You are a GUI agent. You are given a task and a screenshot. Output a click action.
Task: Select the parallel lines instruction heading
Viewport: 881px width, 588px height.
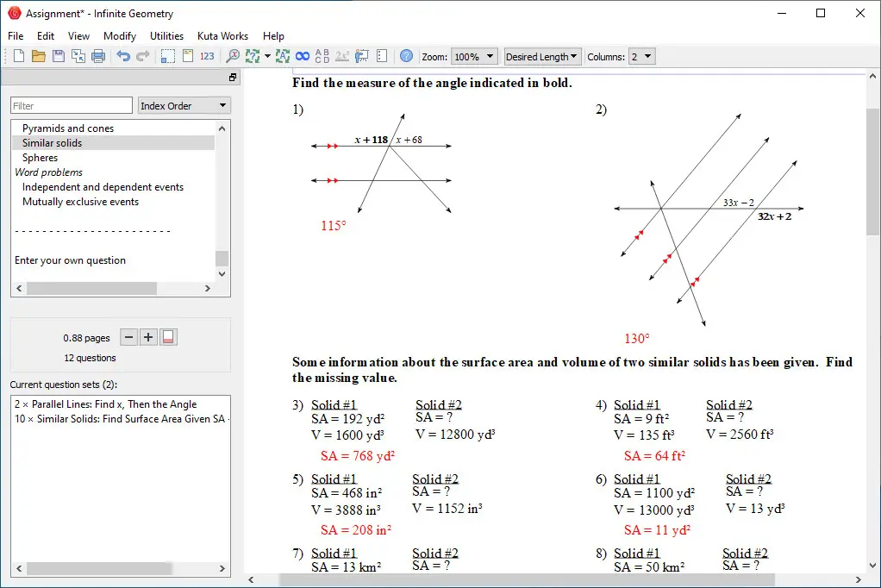[x=432, y=83]
